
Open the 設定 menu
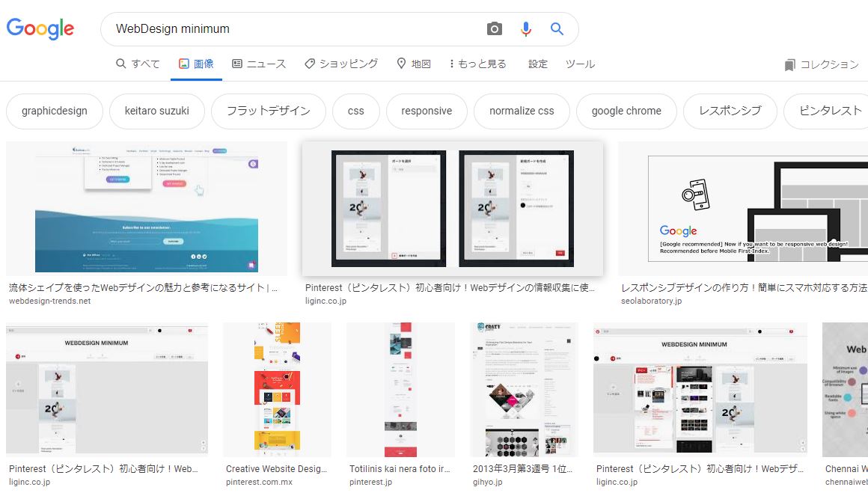click(x=537, y=64)
